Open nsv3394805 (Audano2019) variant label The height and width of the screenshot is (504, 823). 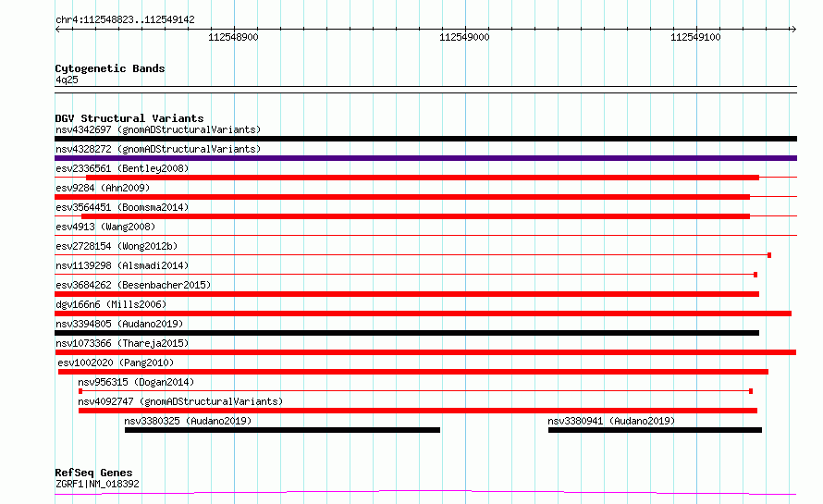119,324
